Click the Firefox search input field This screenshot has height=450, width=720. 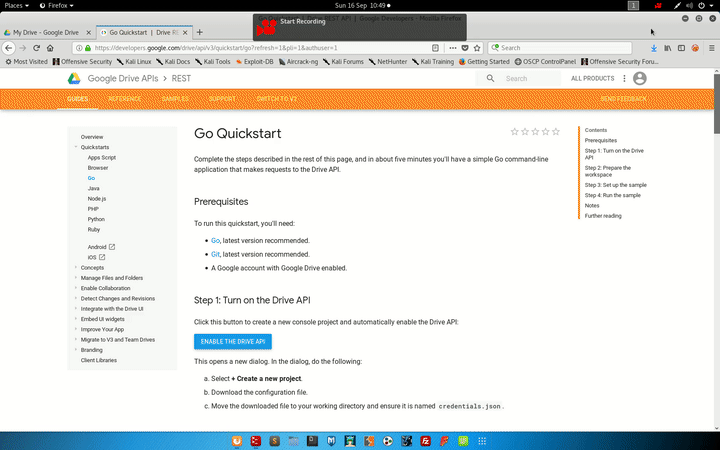pos(570,47)
